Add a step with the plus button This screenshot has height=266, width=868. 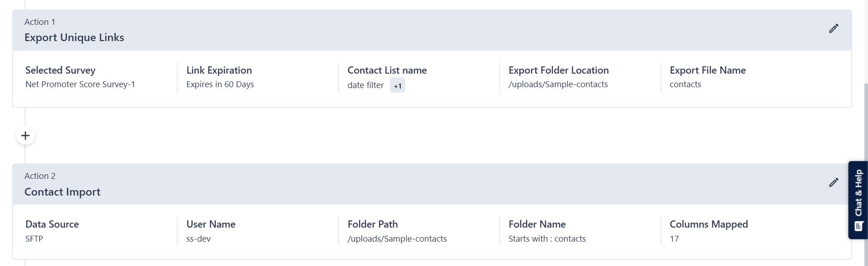[25, 135]
